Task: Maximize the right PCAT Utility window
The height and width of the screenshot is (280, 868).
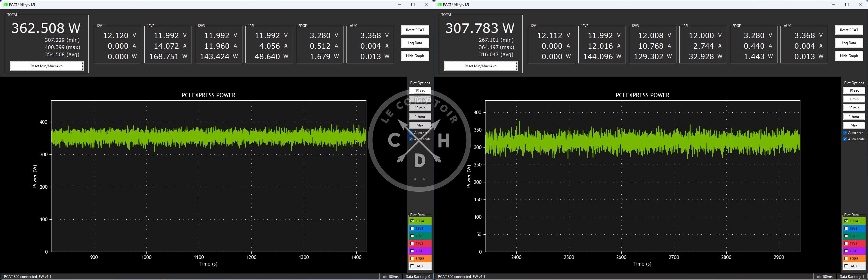Action: tap(847, 5)
